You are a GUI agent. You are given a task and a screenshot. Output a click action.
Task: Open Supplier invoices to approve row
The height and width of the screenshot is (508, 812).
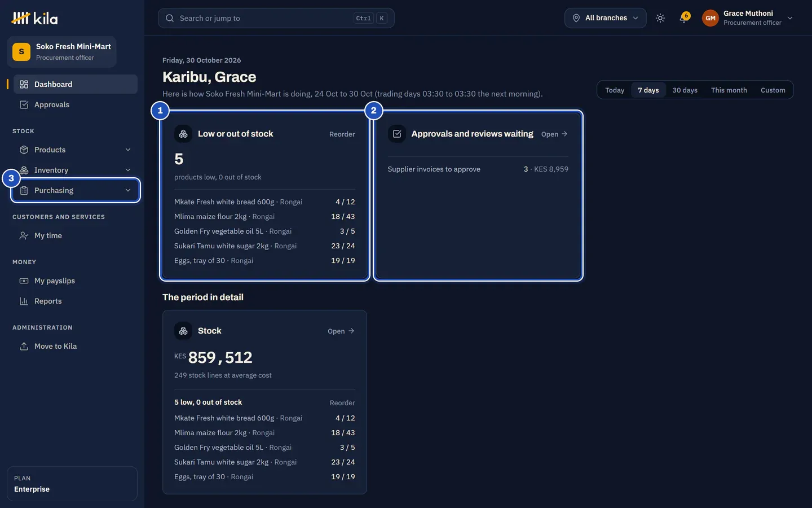click(478, 169)
